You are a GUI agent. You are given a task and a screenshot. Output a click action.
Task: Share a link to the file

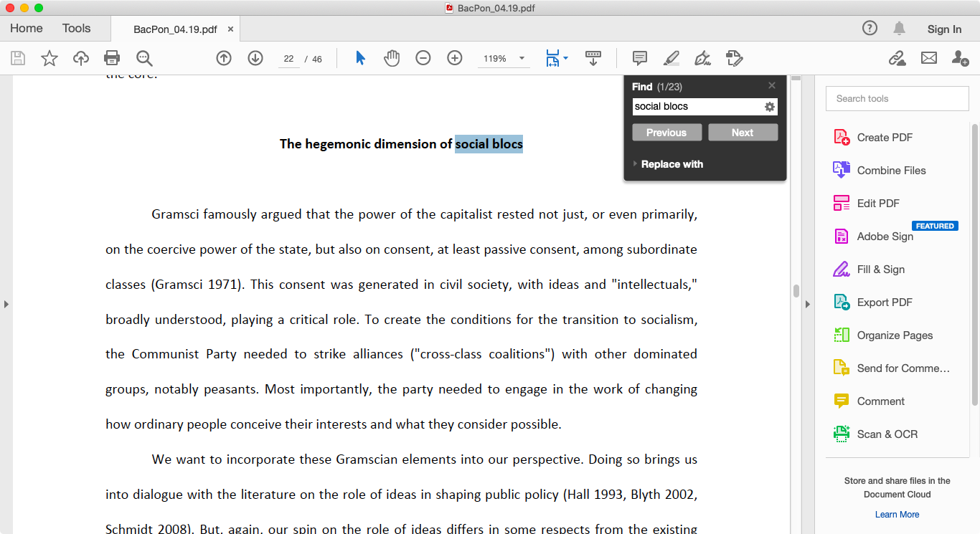pyautogui.click(x=897, y=58)
